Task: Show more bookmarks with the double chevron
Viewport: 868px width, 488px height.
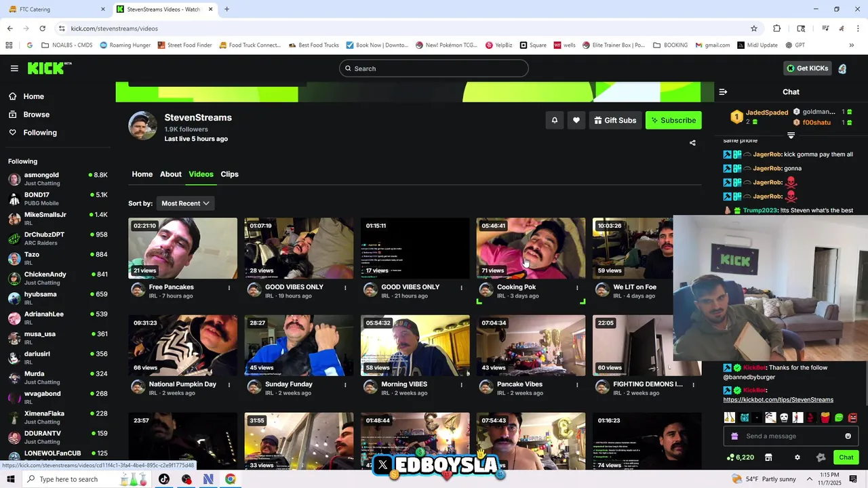Action: tap(851, 45)
